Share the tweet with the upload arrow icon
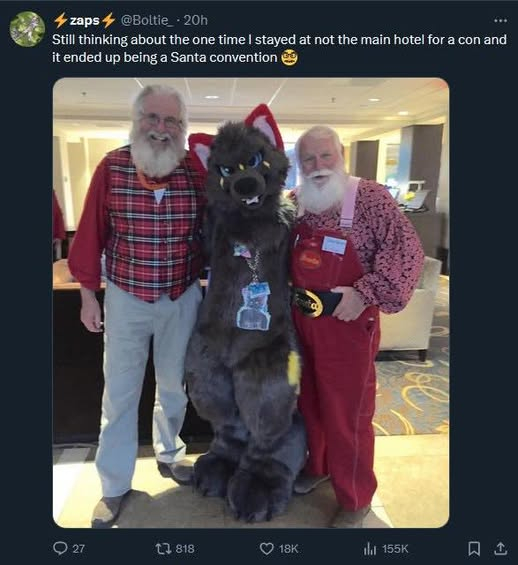This screenshot has height=565, width=518. click(500, 548)
